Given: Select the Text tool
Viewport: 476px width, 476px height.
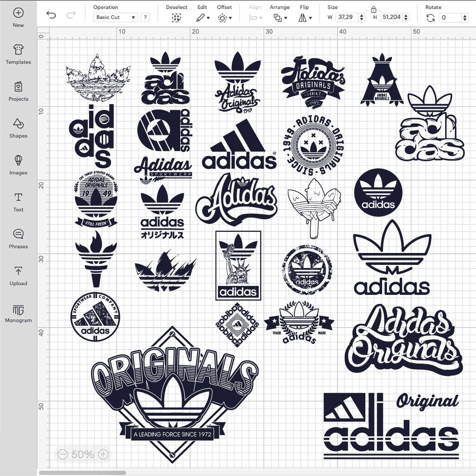Looking at the screenshot, I should coord(18,202).
